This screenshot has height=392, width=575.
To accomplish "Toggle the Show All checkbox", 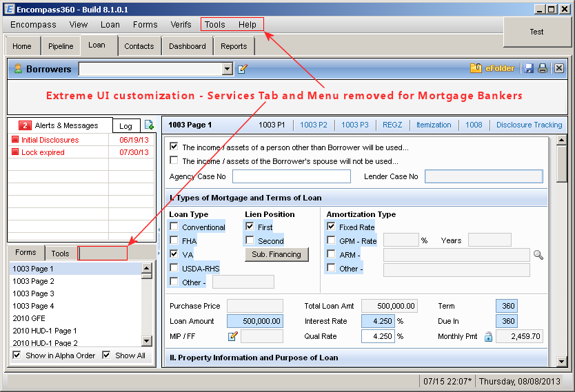I will [x=106, y=355].
